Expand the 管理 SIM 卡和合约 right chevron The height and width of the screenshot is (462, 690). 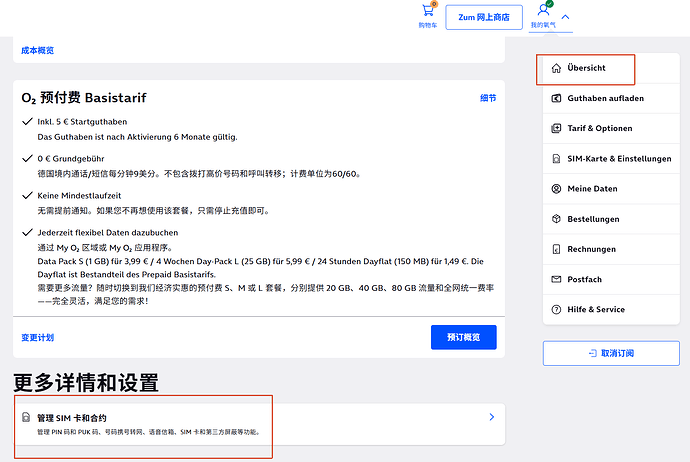point(492,417)
